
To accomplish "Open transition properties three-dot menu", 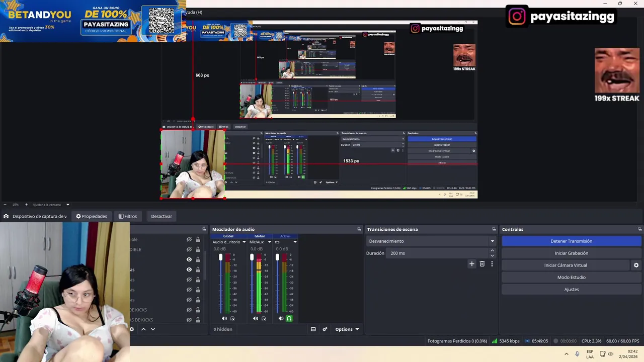I will pos(492,264).
